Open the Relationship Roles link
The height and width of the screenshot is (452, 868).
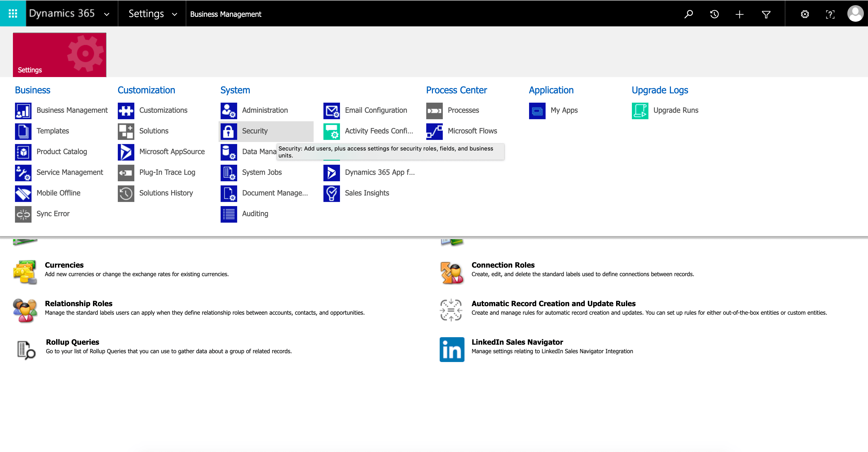[x=79, y=304]
